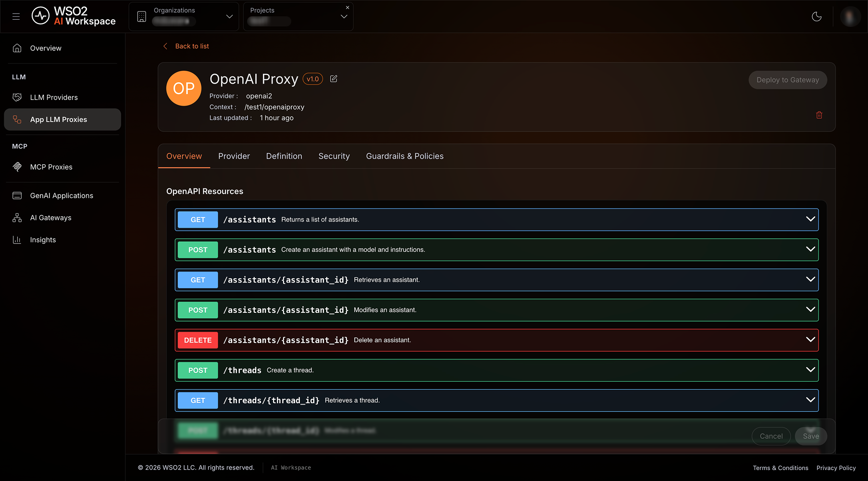
Task: Switch to the Provider tab
Action: (234, 156)
